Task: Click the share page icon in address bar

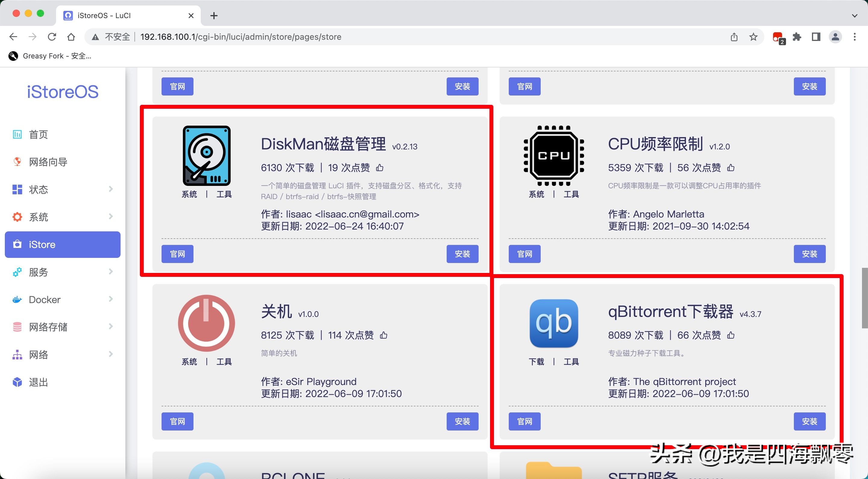Action: pyautogui.click(x=734, y=37)
